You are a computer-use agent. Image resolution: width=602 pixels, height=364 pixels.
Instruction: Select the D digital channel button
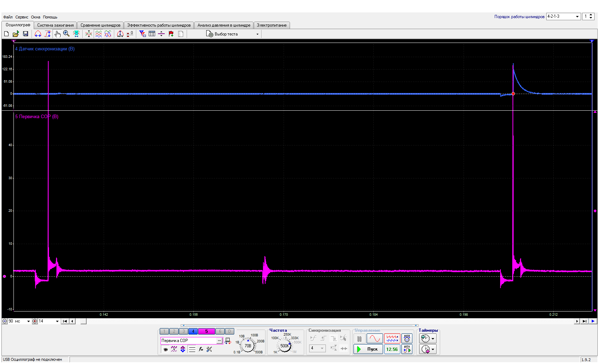click(x=230, y=331)
